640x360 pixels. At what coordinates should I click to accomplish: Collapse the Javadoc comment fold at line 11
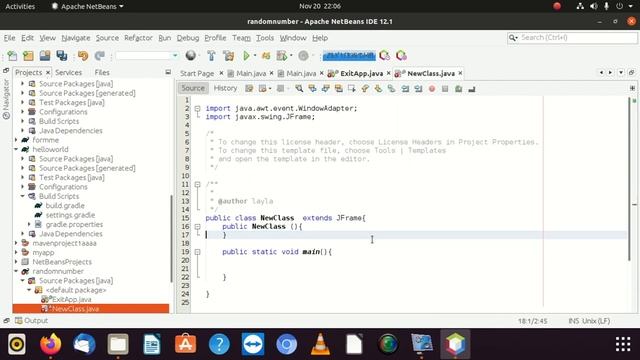197,184
